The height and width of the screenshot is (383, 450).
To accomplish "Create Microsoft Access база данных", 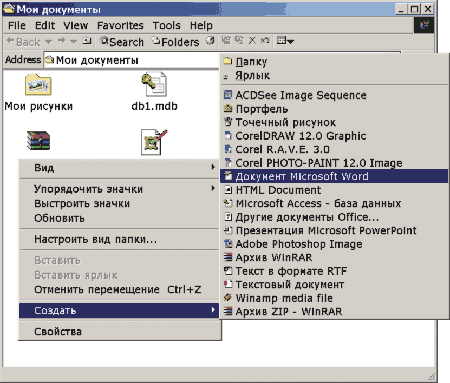I will coord(334,203).
